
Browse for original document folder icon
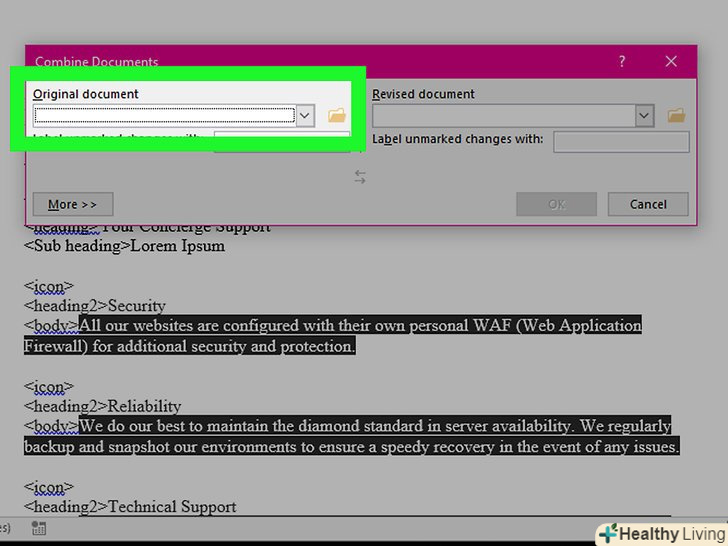tap(337, 115)
